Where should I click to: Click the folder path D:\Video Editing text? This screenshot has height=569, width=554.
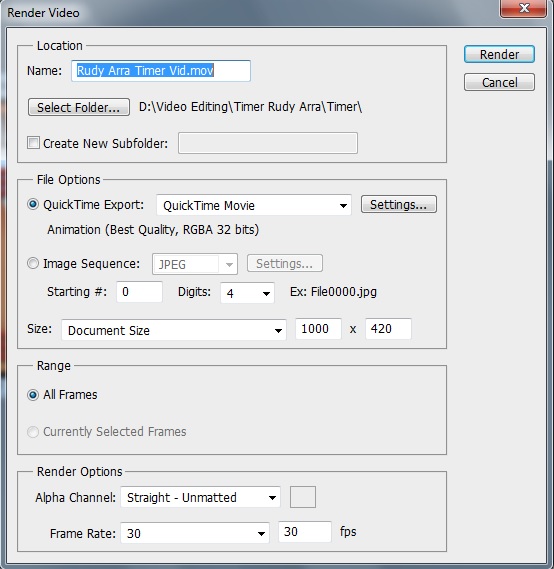point(250,107)
